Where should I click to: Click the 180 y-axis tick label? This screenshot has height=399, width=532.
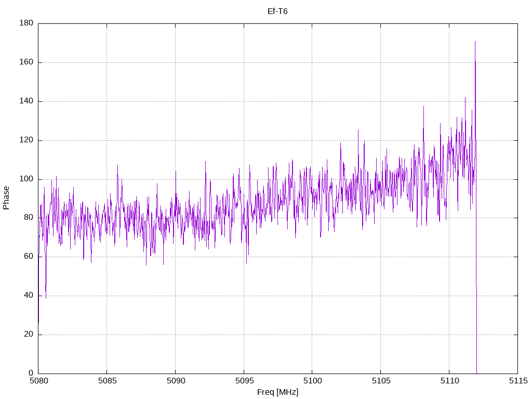pos(26,23)
